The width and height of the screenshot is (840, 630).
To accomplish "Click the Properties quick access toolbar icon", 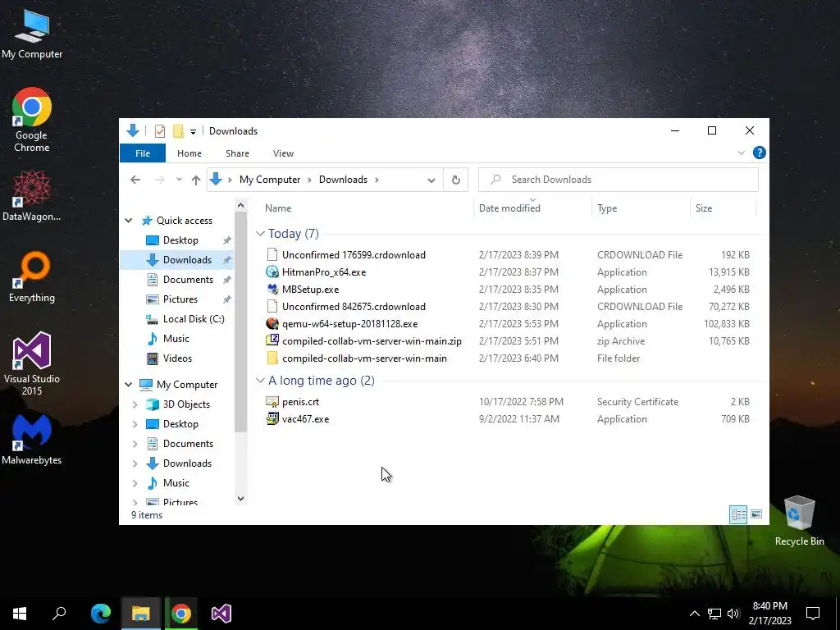I will tap(160, 131).
